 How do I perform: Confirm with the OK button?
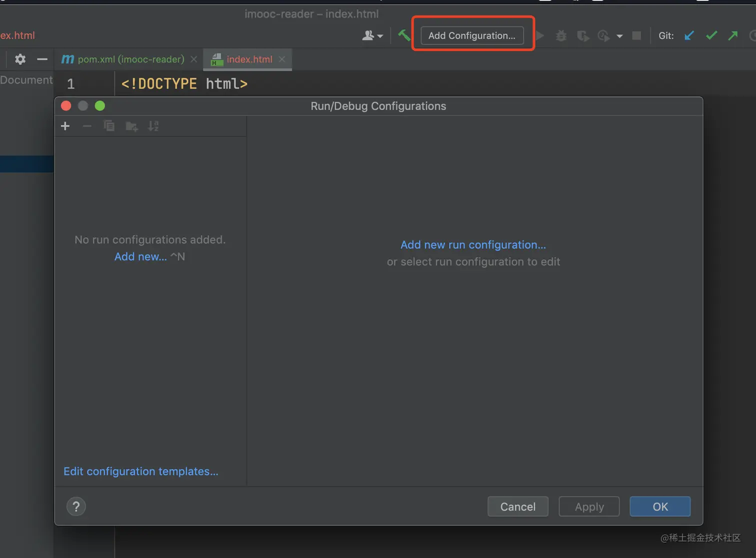[x=660, y=507]
